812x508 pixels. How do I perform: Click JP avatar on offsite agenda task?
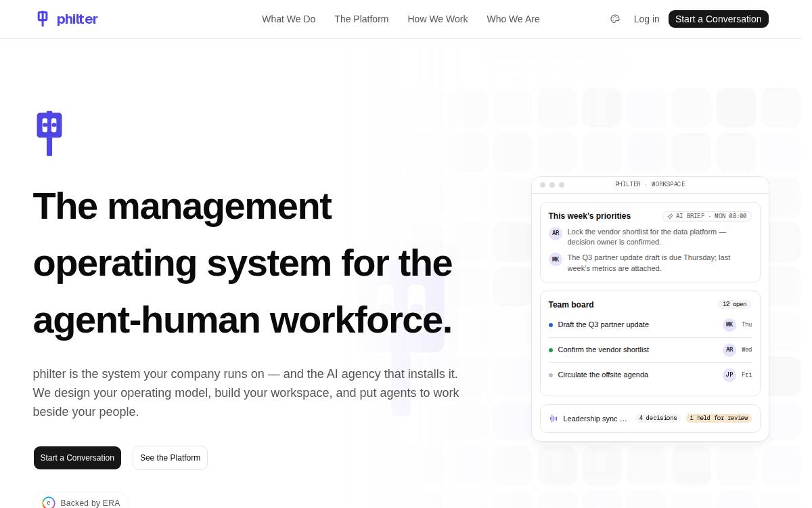click(729, 375)
